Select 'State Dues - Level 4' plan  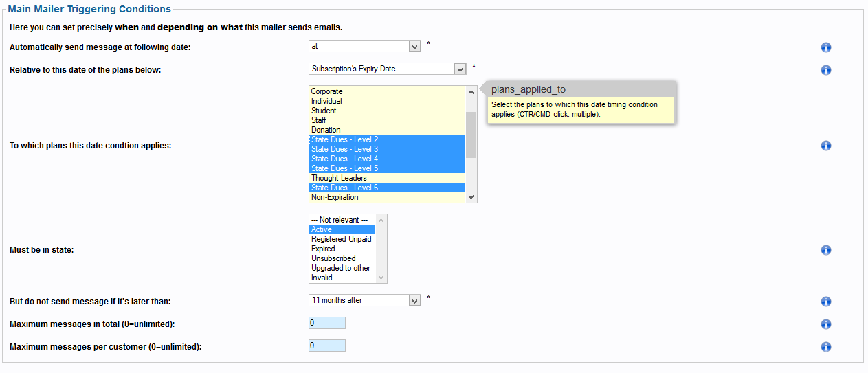point(387,159)
